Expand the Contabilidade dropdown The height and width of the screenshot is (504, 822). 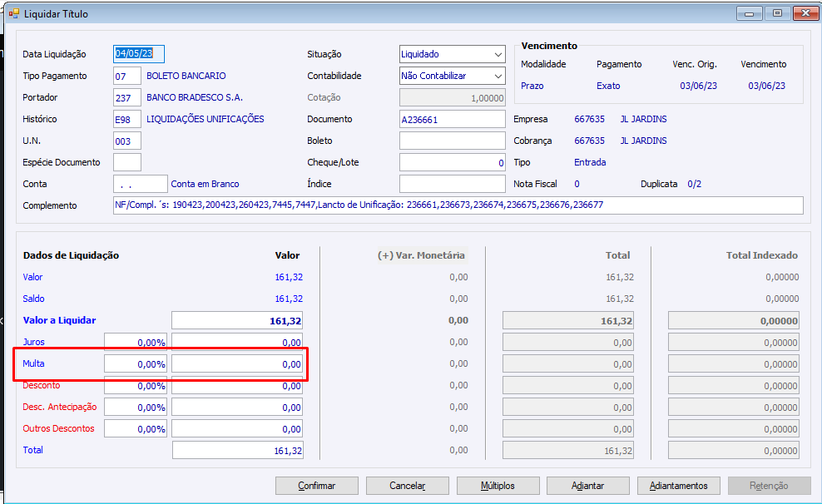(x=498, y=76)
